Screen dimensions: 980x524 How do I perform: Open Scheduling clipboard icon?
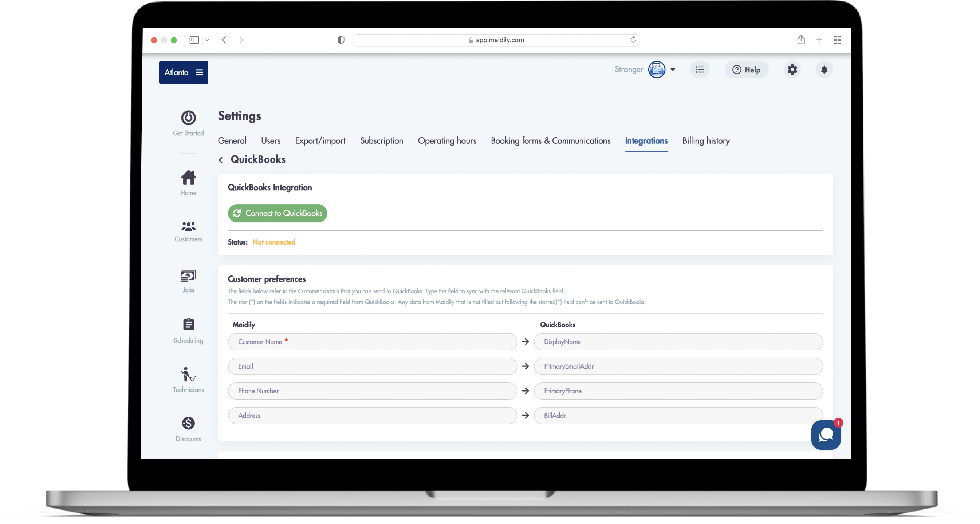coord(188,325)
